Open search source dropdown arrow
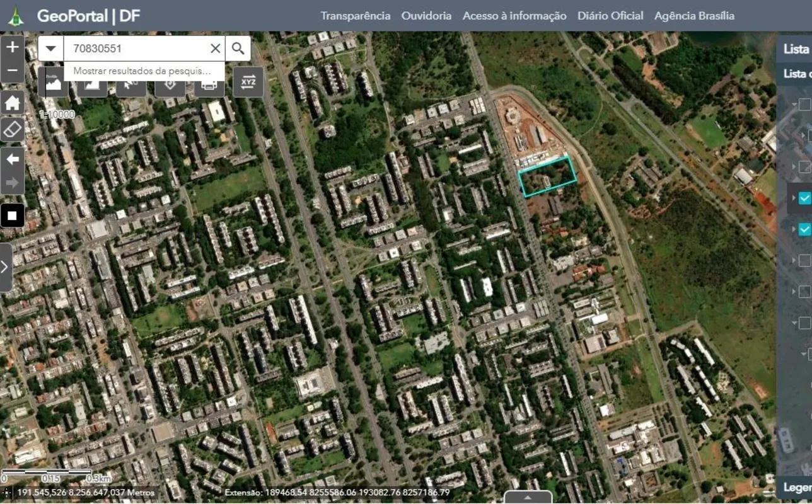The height and width of the screenshot is (504, 812). click(x=51, y=49)
